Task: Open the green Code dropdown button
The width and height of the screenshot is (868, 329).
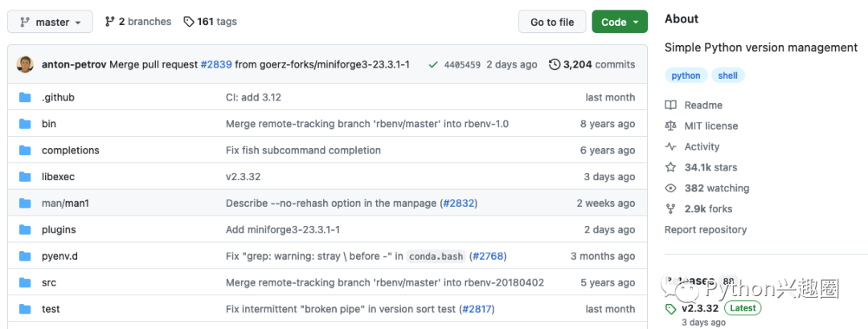Action: 620,23
